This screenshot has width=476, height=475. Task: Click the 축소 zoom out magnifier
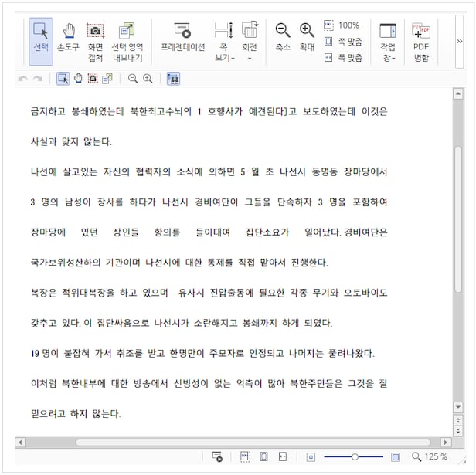point(283,37)
